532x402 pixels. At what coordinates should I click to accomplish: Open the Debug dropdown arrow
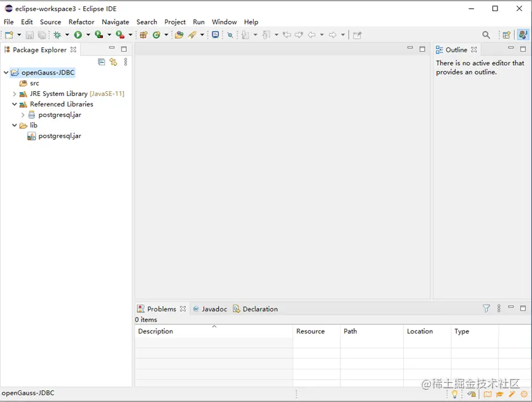click(x=67, y=34)
